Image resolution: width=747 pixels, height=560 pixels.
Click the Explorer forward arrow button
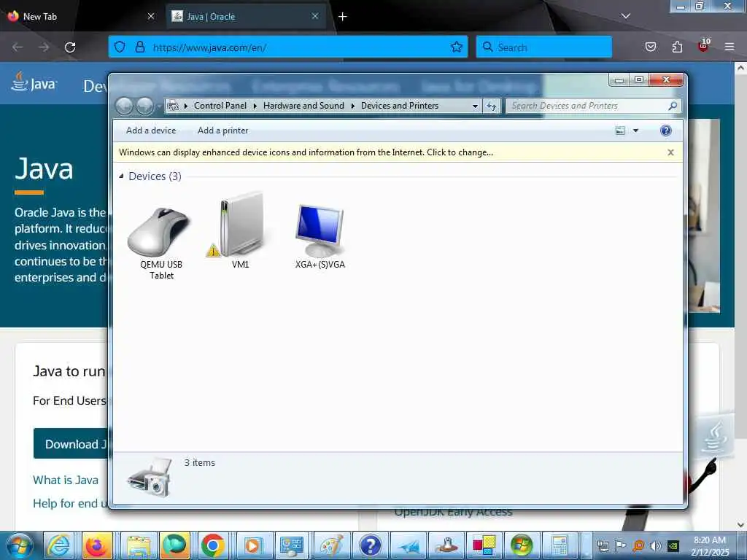[145, 106]
